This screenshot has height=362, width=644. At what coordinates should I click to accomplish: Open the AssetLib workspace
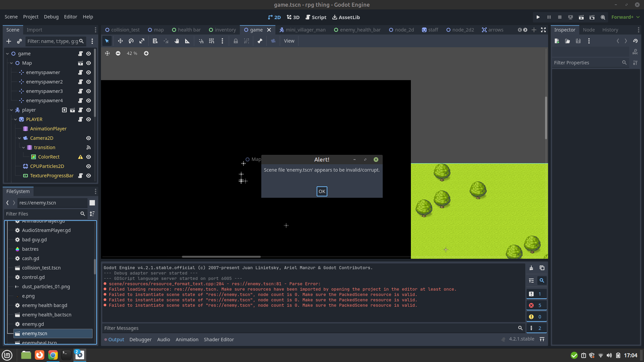coord(346,17)
